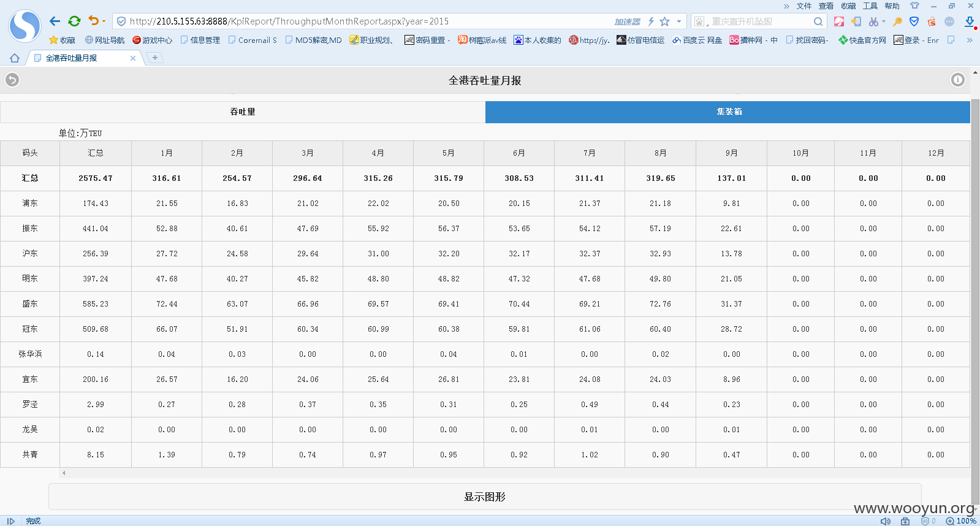The height and width of the screenshot is (526, 980).
Task: Click the 收藏 star favorites button on bookmarks bar
Action: [62, 40]
